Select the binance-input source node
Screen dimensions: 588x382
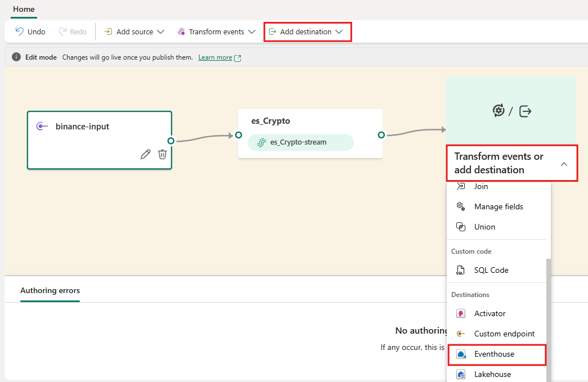coord(100,140)
